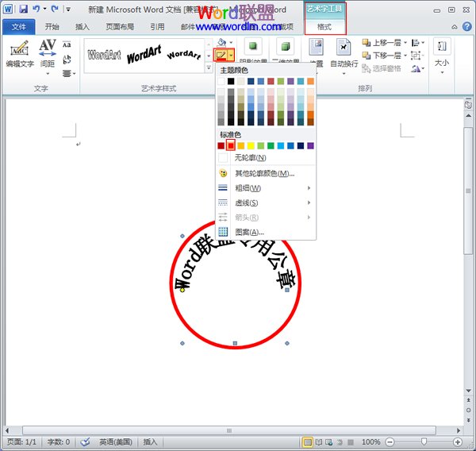Open the Word Help question mark
This screenshot has height=451, width=476.
467,27
